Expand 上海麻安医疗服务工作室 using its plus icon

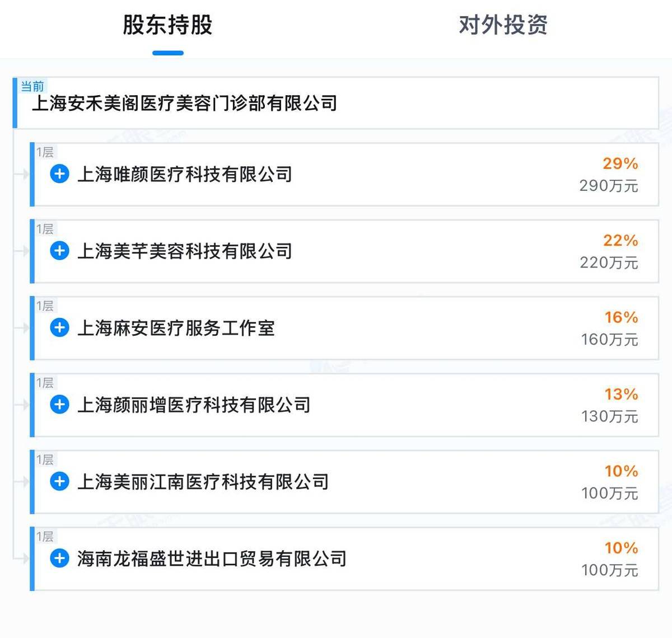pyautogui.click(x=59, y=328)
